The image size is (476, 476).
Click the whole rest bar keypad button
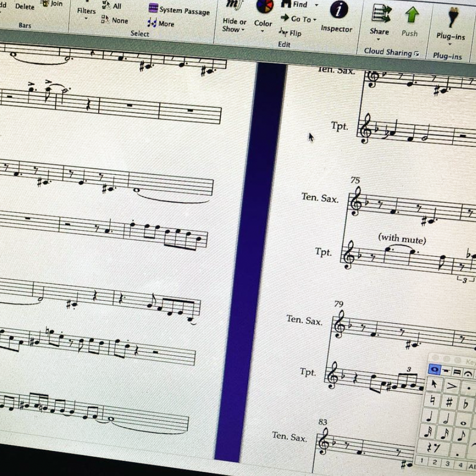point(446,370)
